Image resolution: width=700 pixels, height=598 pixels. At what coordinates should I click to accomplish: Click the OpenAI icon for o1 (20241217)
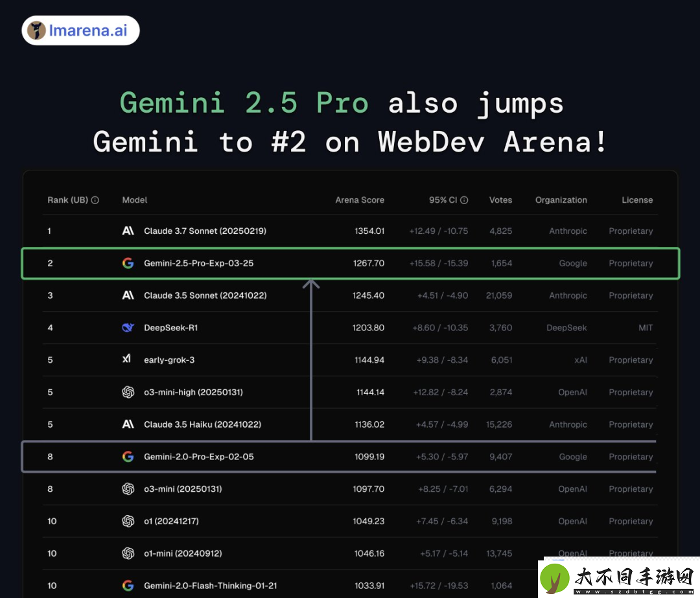coord(128,521)
